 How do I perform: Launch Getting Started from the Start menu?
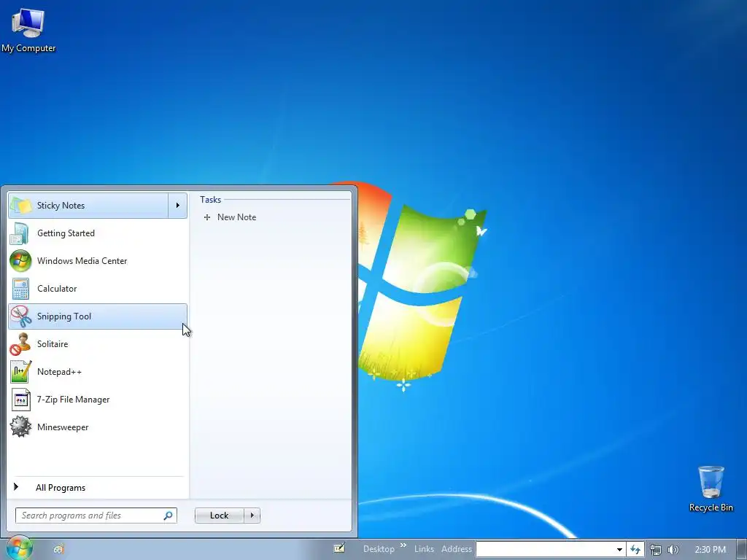point(98,233)
